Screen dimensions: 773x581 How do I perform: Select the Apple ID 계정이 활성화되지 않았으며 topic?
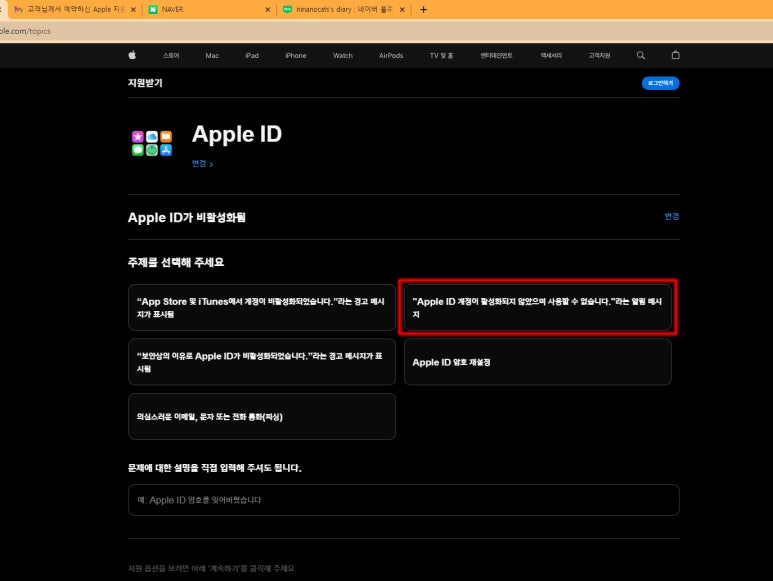pyautogui.click(x=537, y=308)
